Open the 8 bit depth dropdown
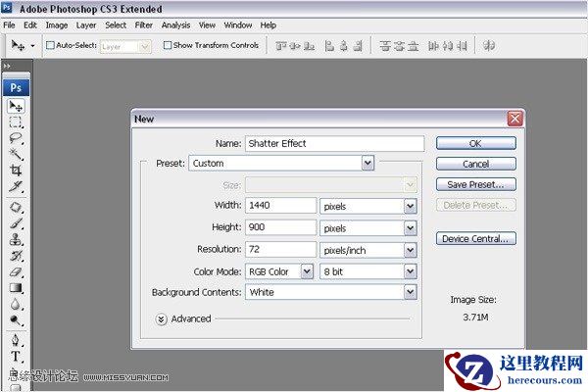The height and width of the screenshot is (392, 588). 368,271
